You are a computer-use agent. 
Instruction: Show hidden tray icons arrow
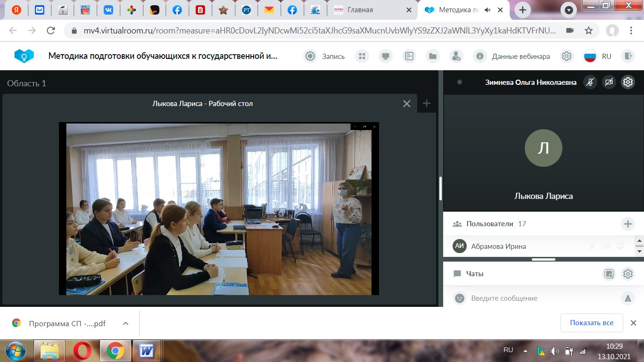[x=525, y=351]
